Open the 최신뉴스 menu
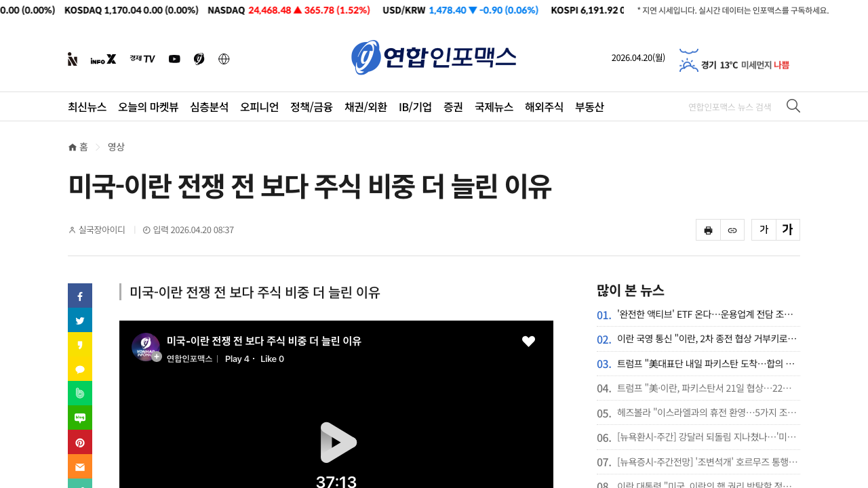 tap(87, 106)
